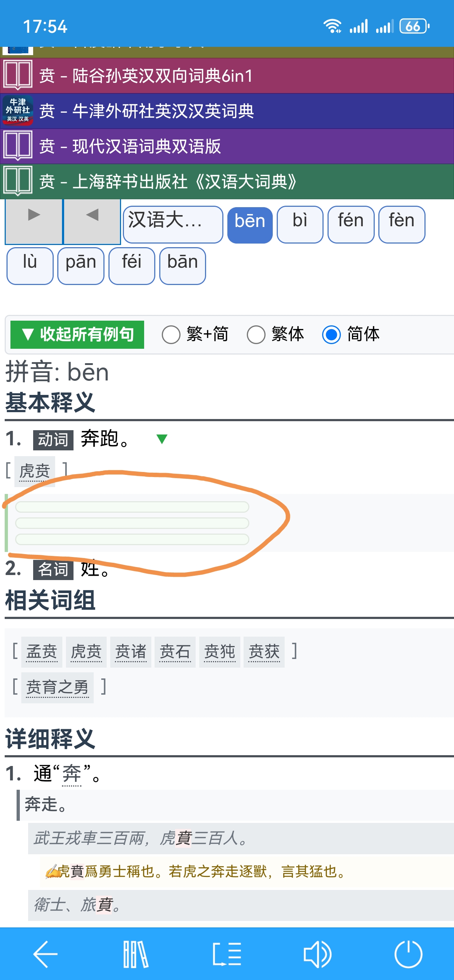Switch to the fén pronunciation tab
Viewport: 454px width, 980px height.
[x=351, y=224]
